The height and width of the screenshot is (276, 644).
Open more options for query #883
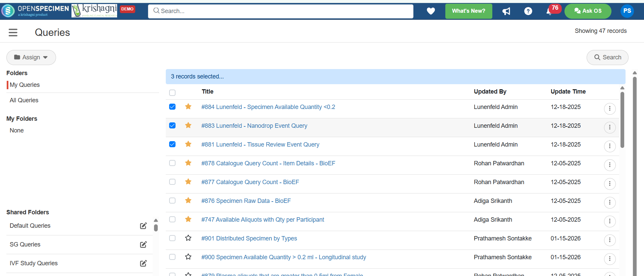coord(609,127)
